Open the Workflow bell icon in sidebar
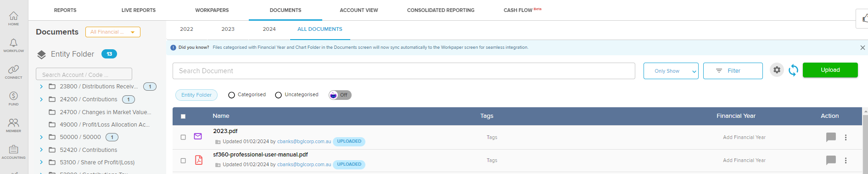 pyautogui.click(x=14, y=45)
